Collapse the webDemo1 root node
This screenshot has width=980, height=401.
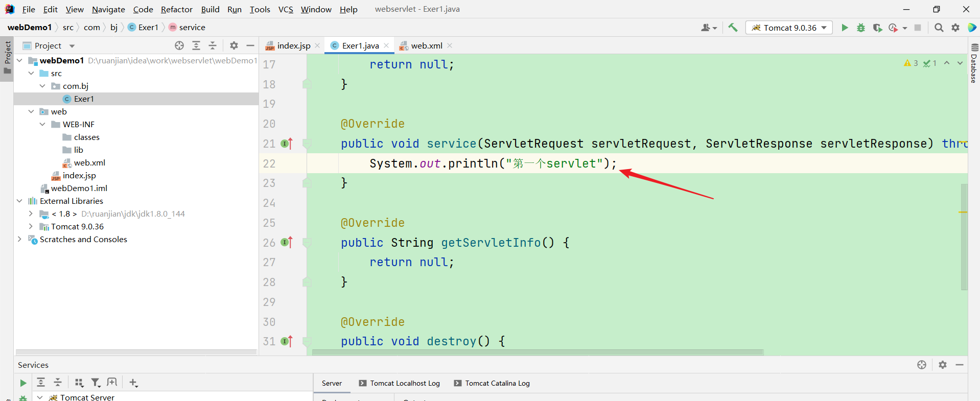pos(19,60)
